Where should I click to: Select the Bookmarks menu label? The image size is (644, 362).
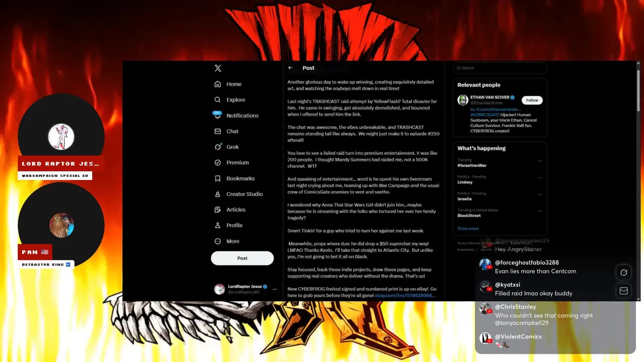pyautogui.click(x=240, y=178)
